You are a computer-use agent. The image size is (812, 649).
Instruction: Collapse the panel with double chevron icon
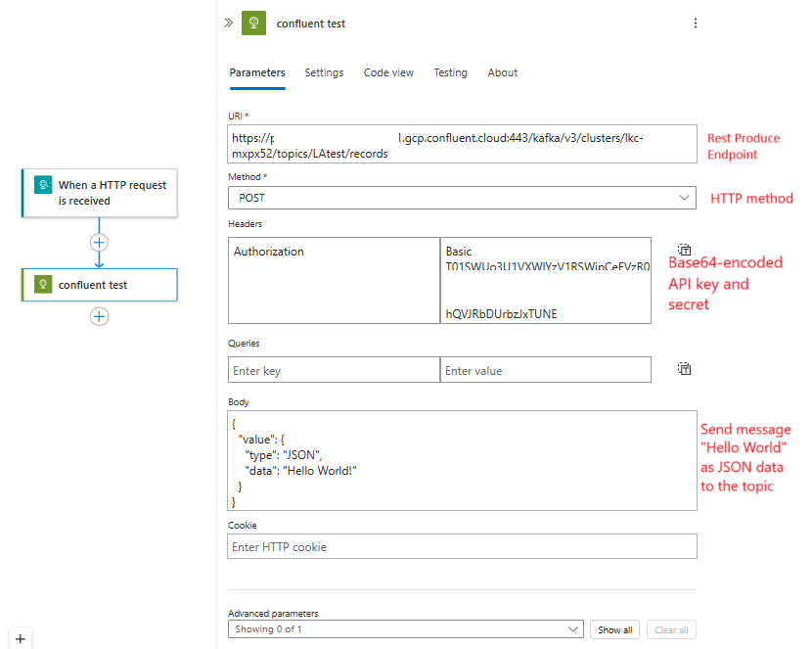coord(228,23)
